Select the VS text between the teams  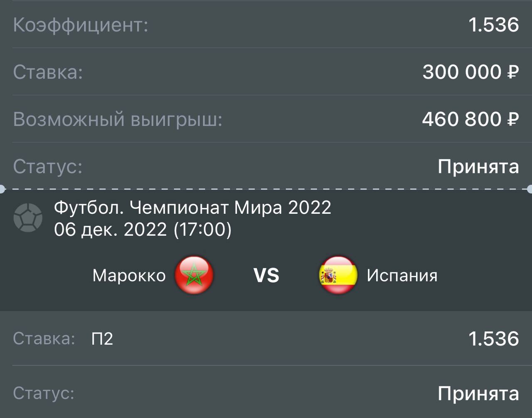(x=266, y=276)
